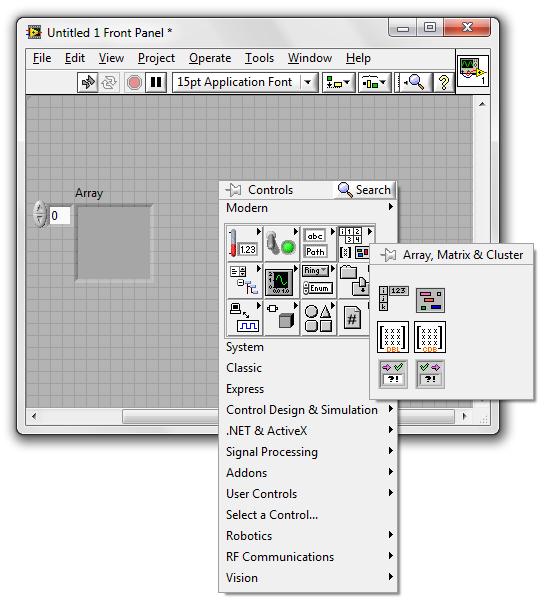Open Variant & Class palette
The width and height of the screenshot is (544, 601).
pos(282,318)
